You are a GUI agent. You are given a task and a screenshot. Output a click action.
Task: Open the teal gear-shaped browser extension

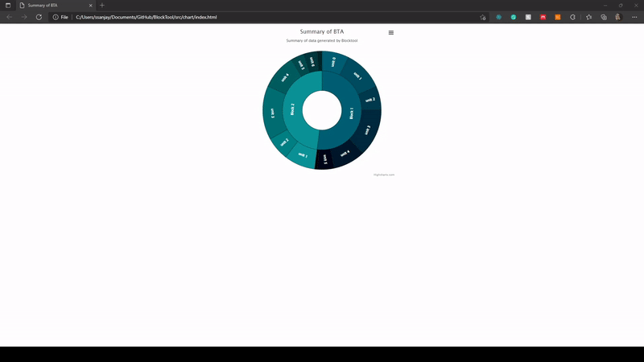[498, 17]
